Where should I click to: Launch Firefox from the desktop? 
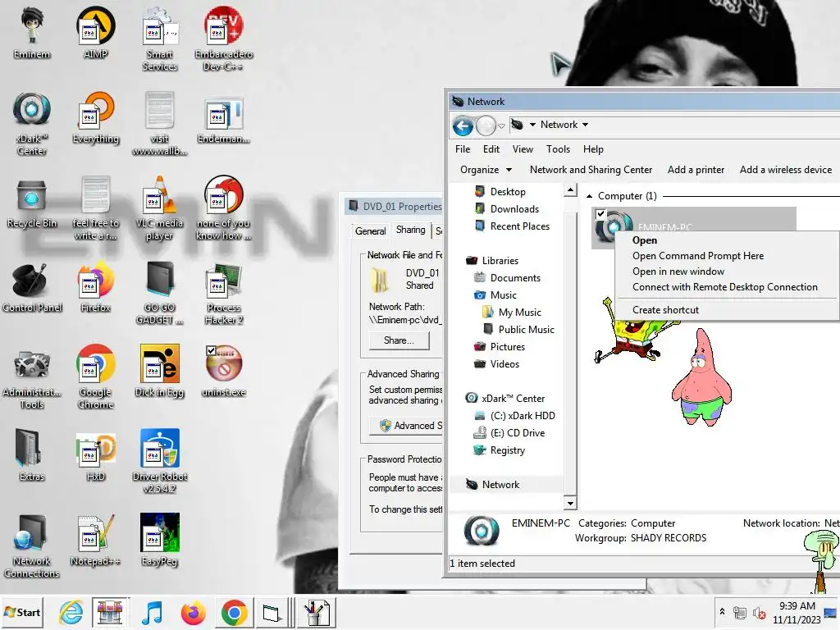[95, 287]
